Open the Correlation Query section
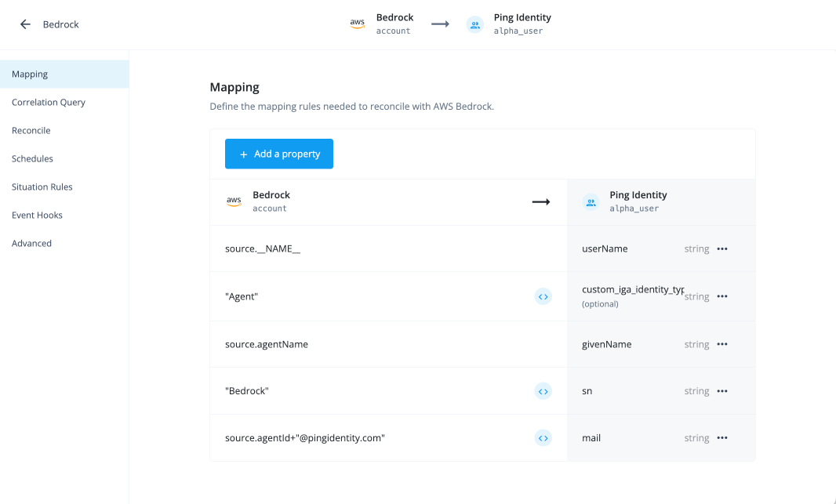The width and height of the screenshot is (836, 504). (64, 103)
